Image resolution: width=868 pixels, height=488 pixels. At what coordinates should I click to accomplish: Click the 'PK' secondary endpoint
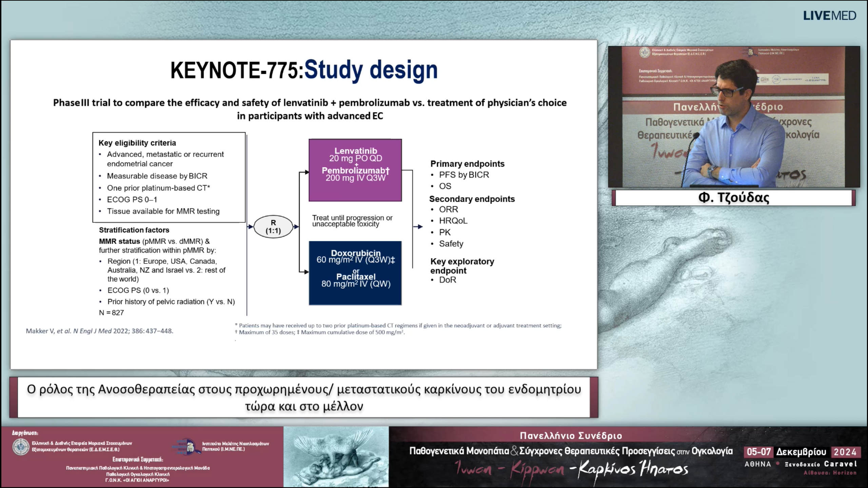coord(445,232)
